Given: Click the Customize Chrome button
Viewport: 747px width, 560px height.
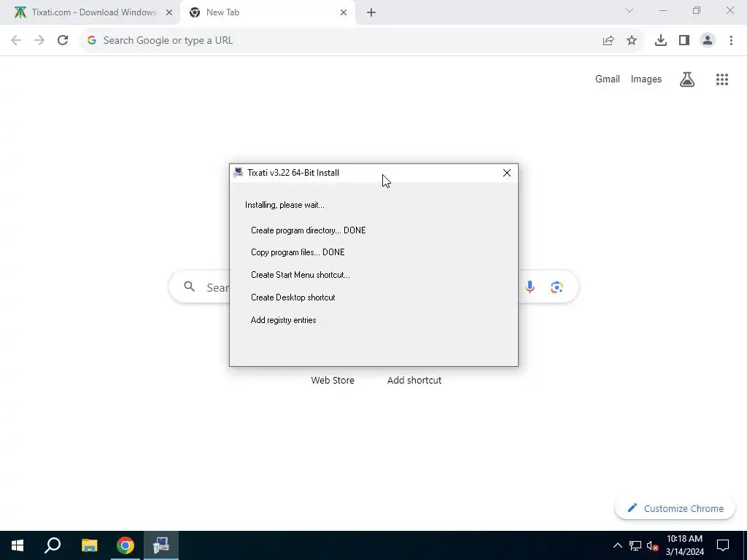Looking at the screenshot, I should [x=675, y=508].
